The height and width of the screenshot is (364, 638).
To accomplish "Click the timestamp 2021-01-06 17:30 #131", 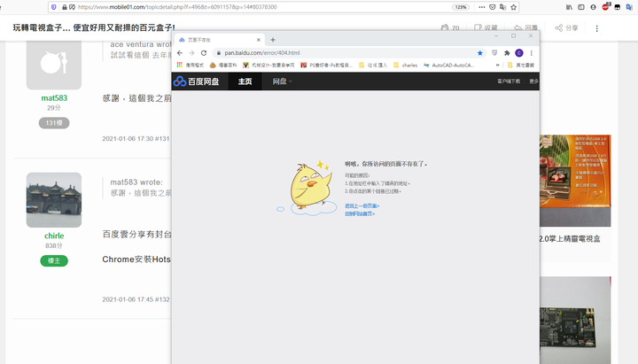I will coord(136,139).
